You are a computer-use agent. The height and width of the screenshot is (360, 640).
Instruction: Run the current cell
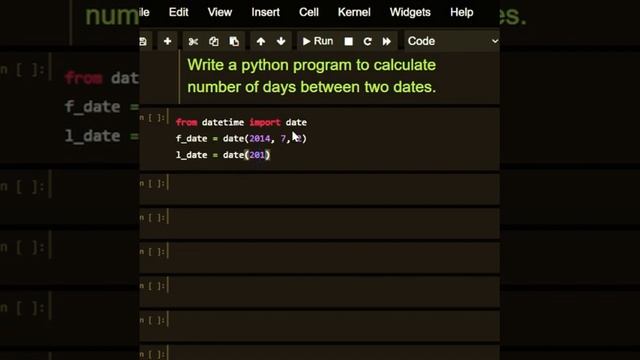[318, 41]
